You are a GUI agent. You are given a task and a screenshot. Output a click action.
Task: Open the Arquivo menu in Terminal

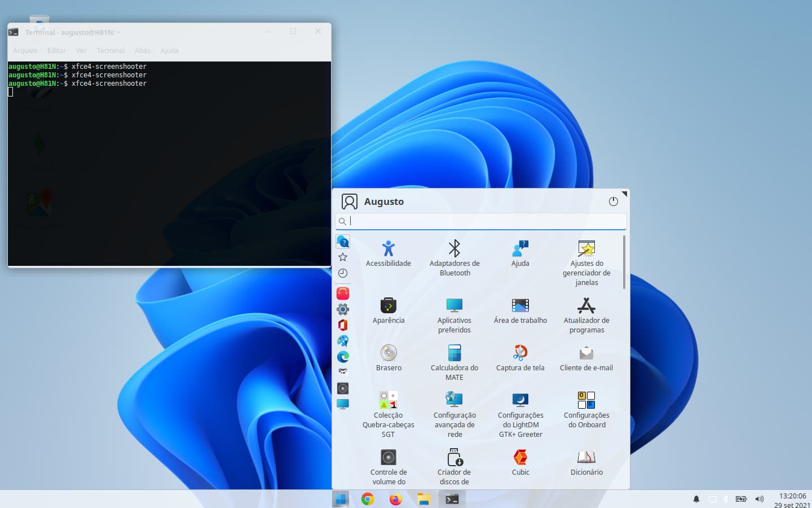[x=25, y=51]
